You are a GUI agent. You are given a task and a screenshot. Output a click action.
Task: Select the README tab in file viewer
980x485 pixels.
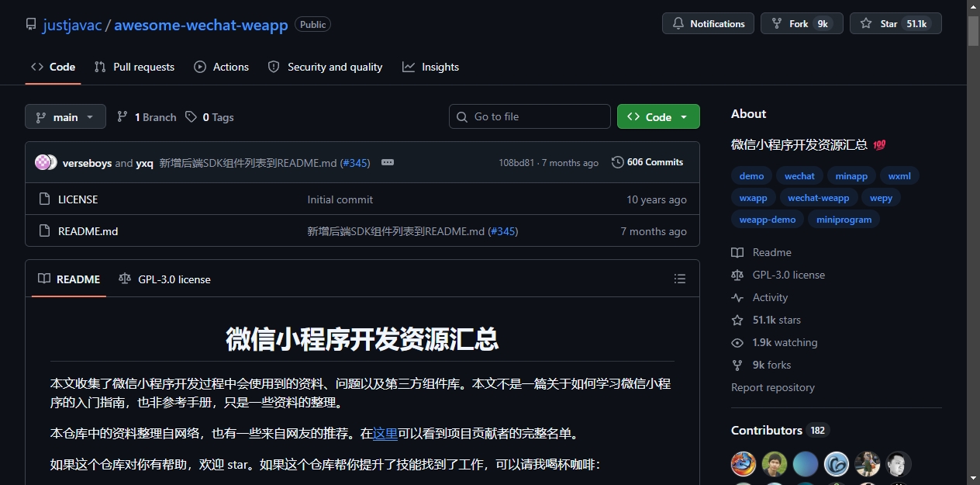pyautogui.click(x=69, y=279)
